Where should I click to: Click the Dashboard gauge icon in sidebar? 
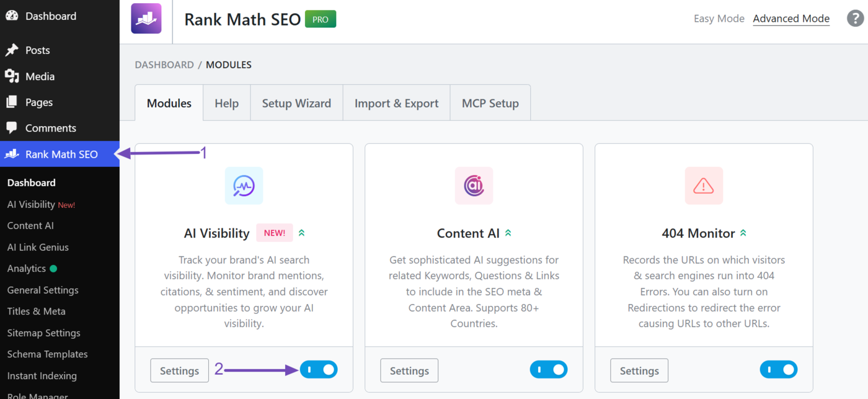pos(12,16)
